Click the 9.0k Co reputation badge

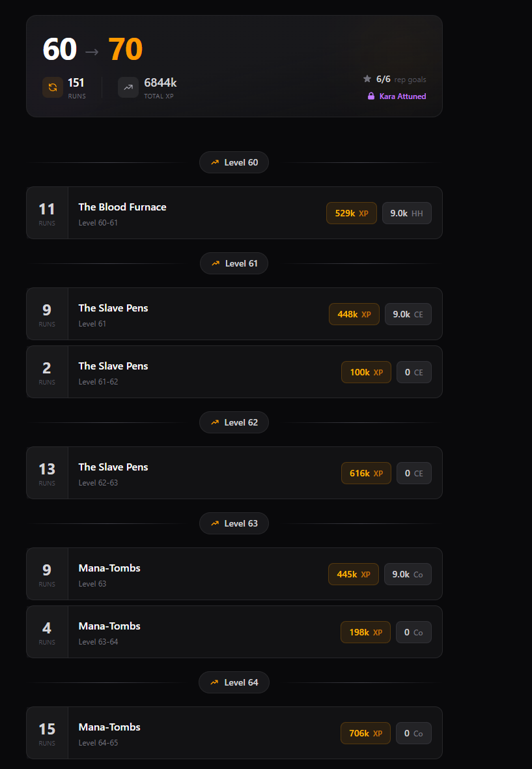(x=408, y=574)
